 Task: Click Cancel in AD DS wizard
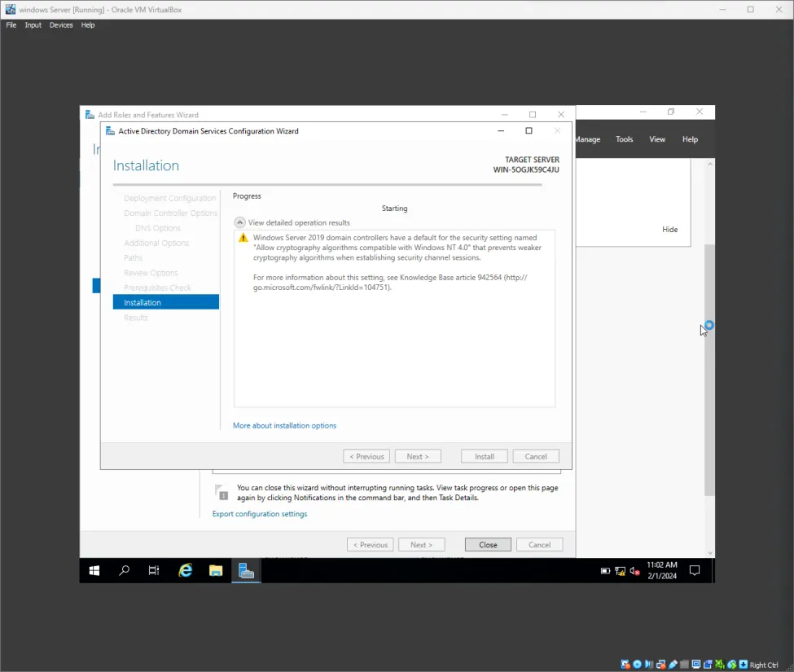[x=536, y=456]
